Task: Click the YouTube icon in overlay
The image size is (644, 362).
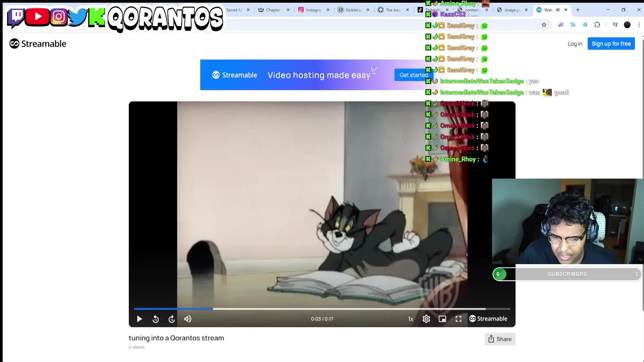Action: pos(38,17)
